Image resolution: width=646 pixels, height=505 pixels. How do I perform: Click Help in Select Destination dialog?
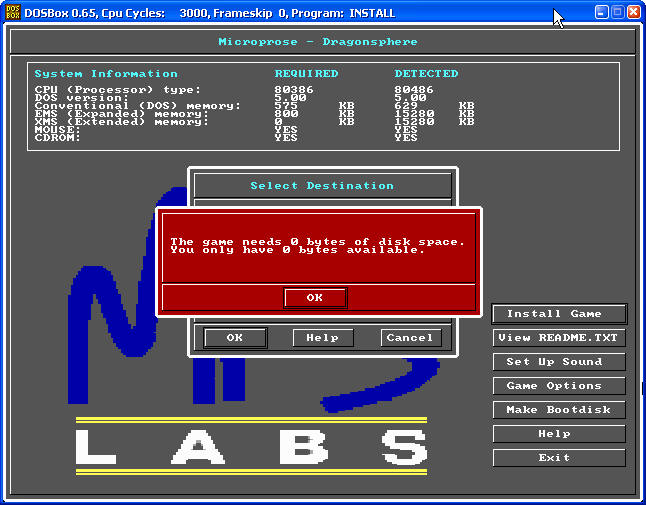point(323,338)
